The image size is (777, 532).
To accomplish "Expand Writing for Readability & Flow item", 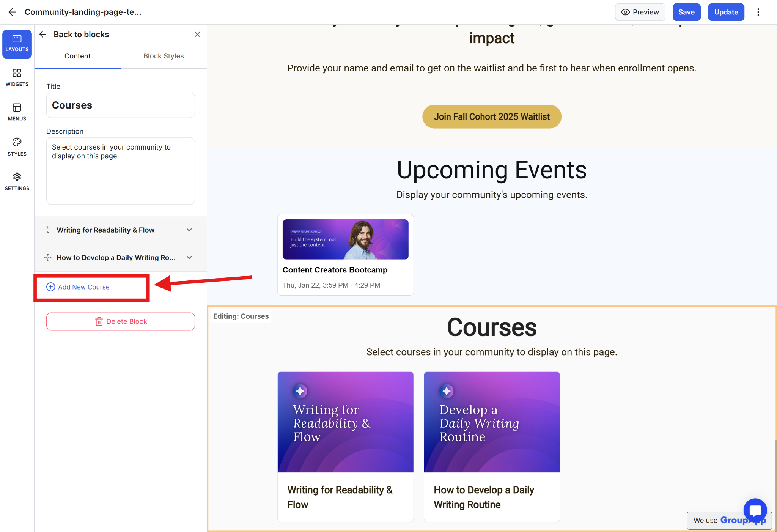I will 189,230.
